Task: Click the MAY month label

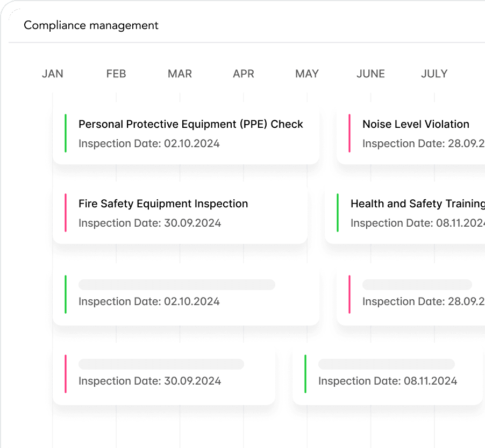Action: tap(307, 74)
